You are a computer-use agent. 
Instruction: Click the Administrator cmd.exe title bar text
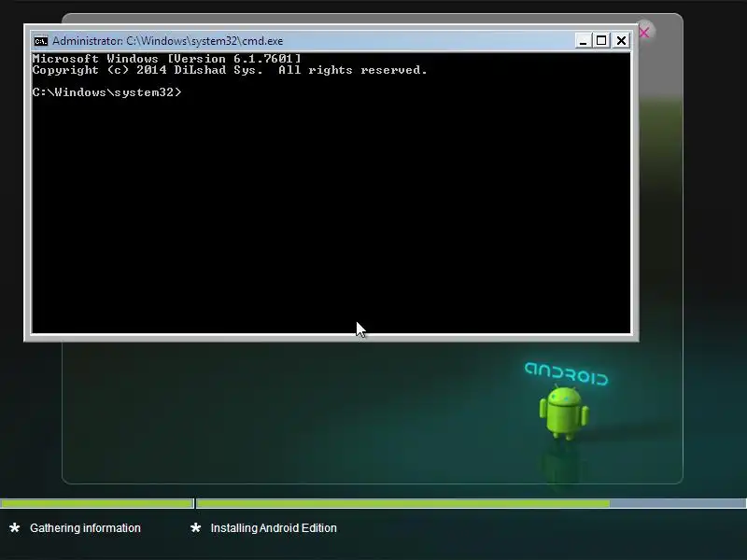[167, 41]
